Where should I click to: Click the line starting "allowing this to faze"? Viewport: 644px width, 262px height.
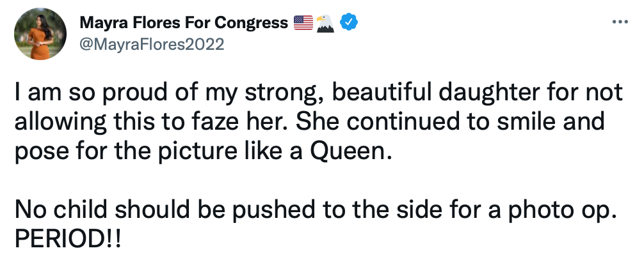click(x=309, y=122)
